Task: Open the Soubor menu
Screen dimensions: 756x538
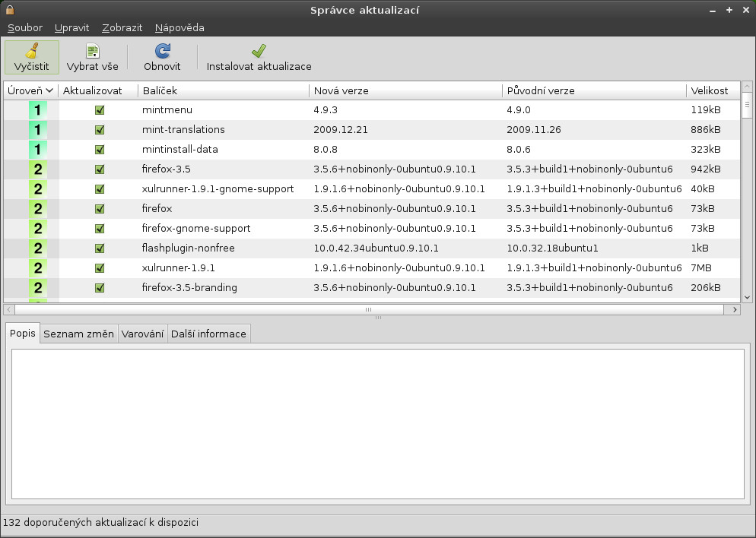Action: [x=25, y=28]
